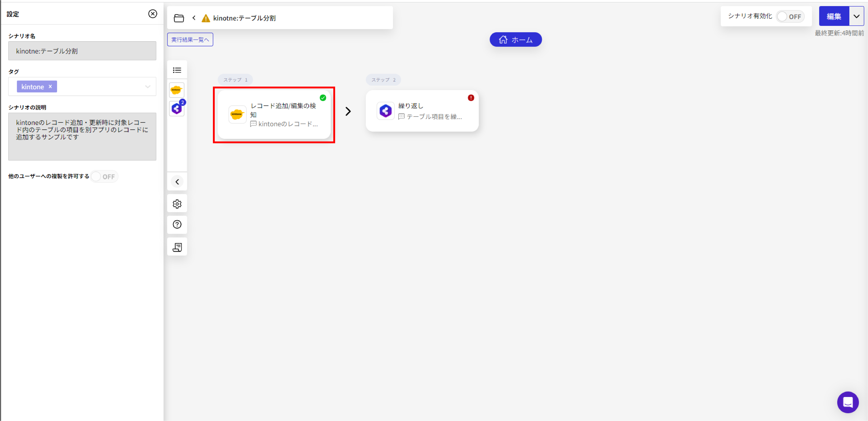This screenshot has height=421, width=868.
Task: Open the 繰り返し step card
Action: click(x=422, y=111)
